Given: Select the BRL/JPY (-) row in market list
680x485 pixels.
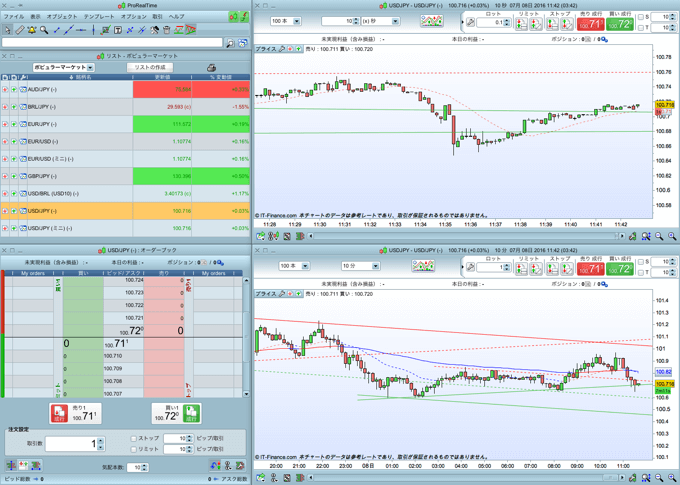Looking at the screenshot, I should pos(125,107).
